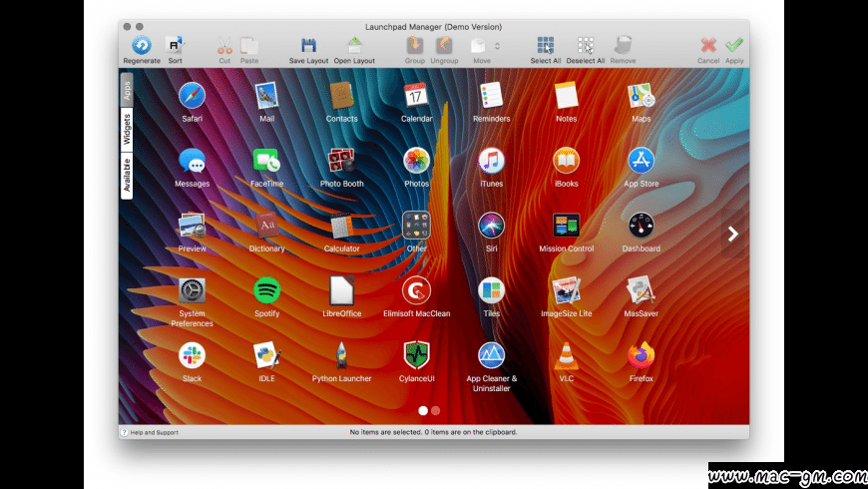Image resolution: width=868 pixels, height=489 pixels.
Task: Click the first page indicator dot
Action: point(423,410)
